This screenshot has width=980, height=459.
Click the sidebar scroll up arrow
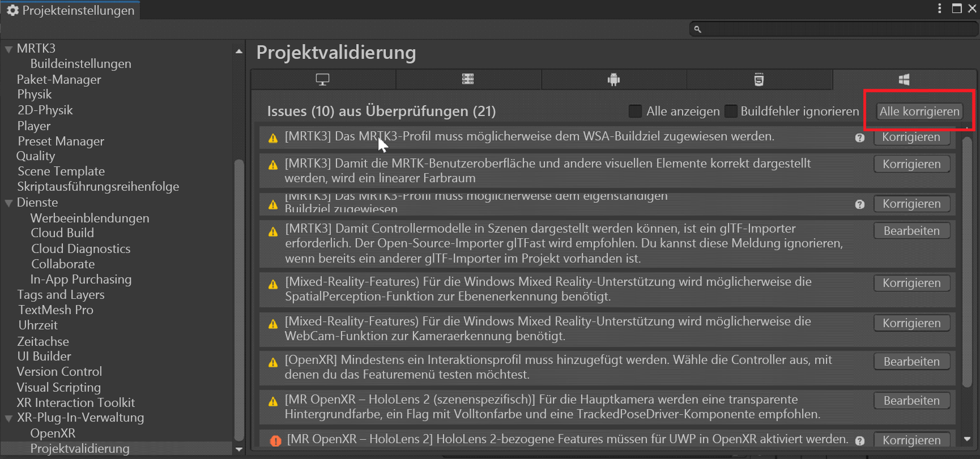tap(239, 51)
